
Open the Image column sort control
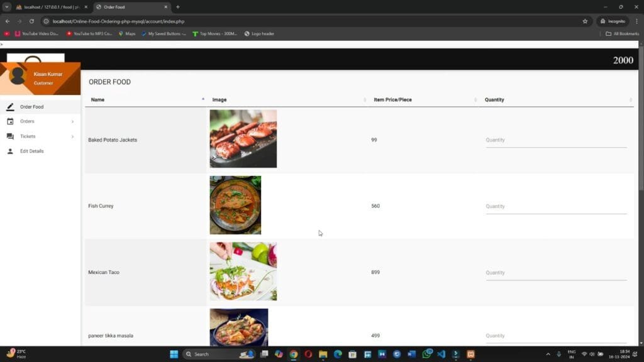click(365, 99)
